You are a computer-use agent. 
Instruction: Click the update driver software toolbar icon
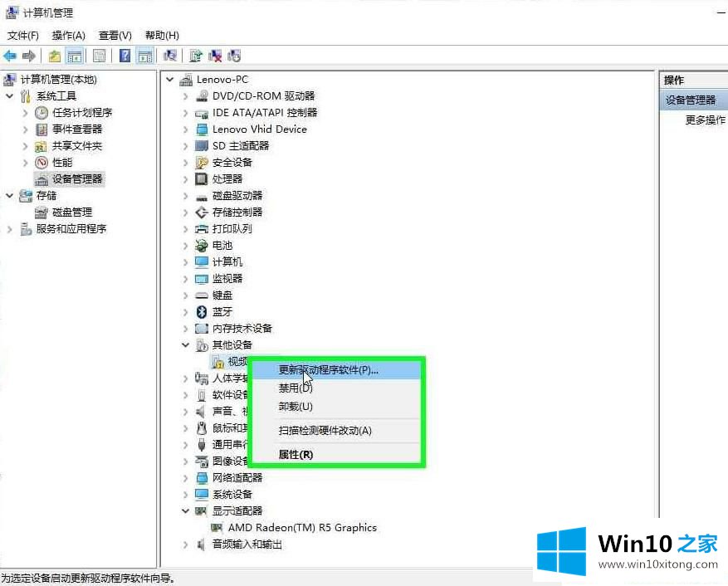(196, 56)
